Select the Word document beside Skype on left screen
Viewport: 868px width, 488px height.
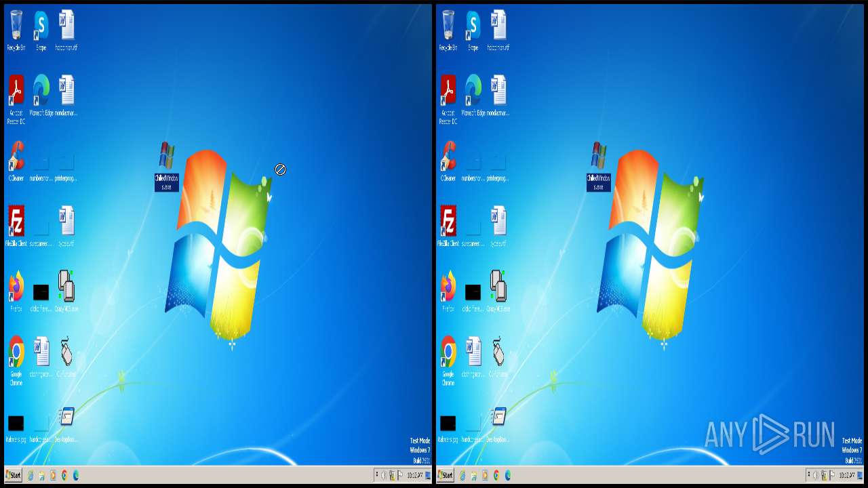(66, 30)
